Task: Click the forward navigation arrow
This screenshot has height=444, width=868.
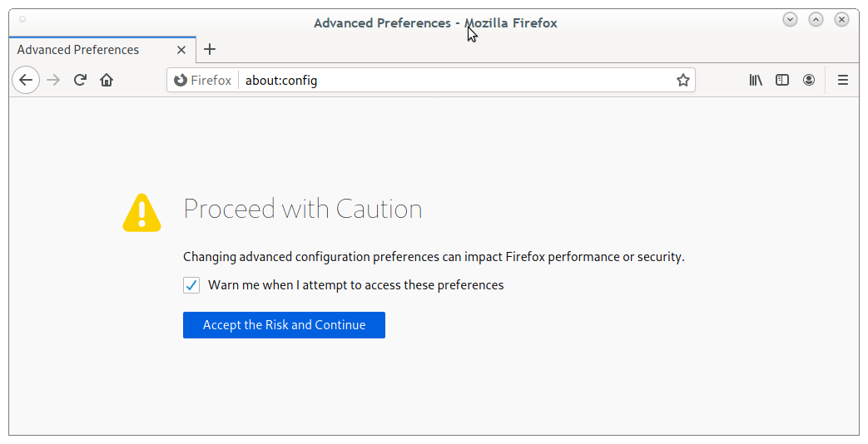Action: [x=53, y=80]
